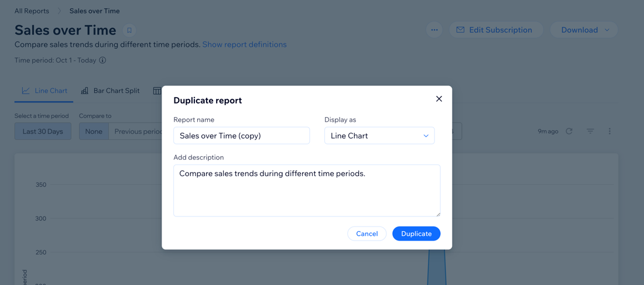Open Show report definitions link

pos(244,44)
